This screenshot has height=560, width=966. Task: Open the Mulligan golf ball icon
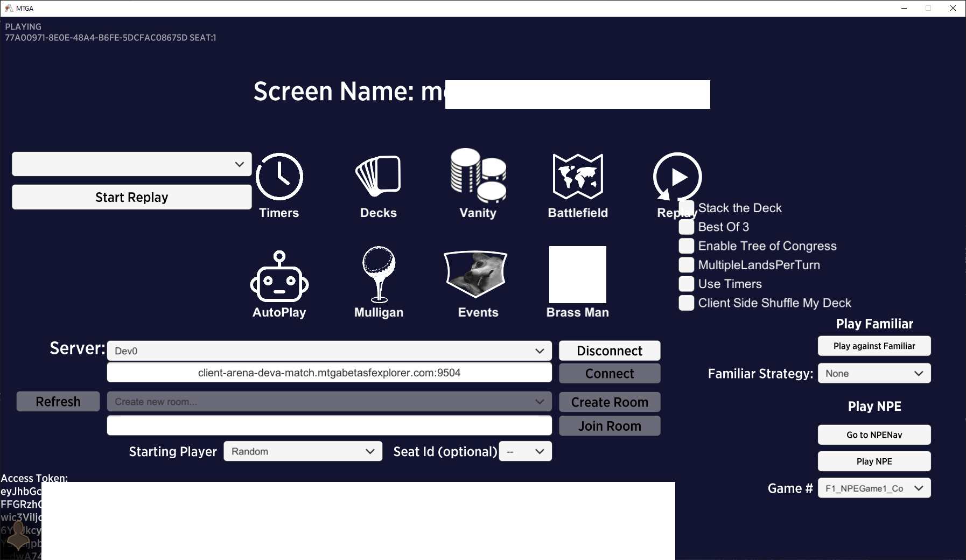pyautogui.click(x=379, y=274)
